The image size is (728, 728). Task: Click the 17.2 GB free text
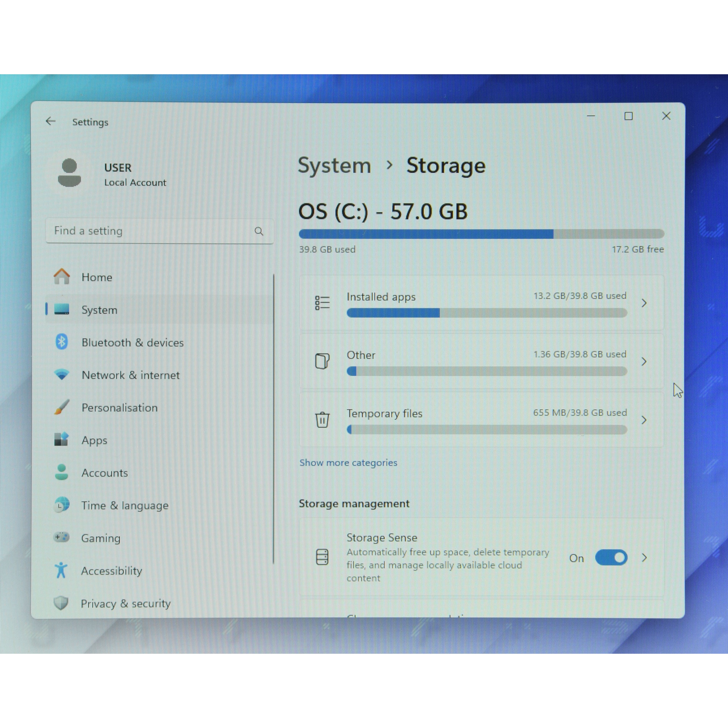pyautogui.click(x=637, y=249)
